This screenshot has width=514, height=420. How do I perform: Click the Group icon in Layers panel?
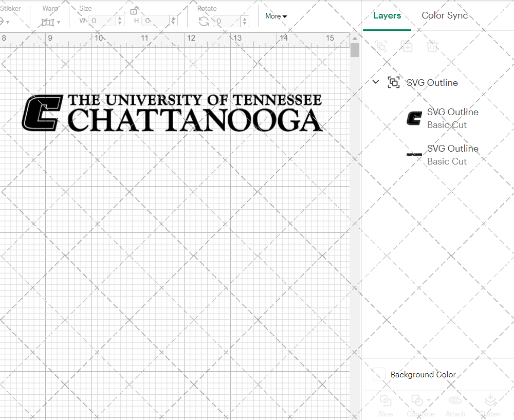click(381, 46)
